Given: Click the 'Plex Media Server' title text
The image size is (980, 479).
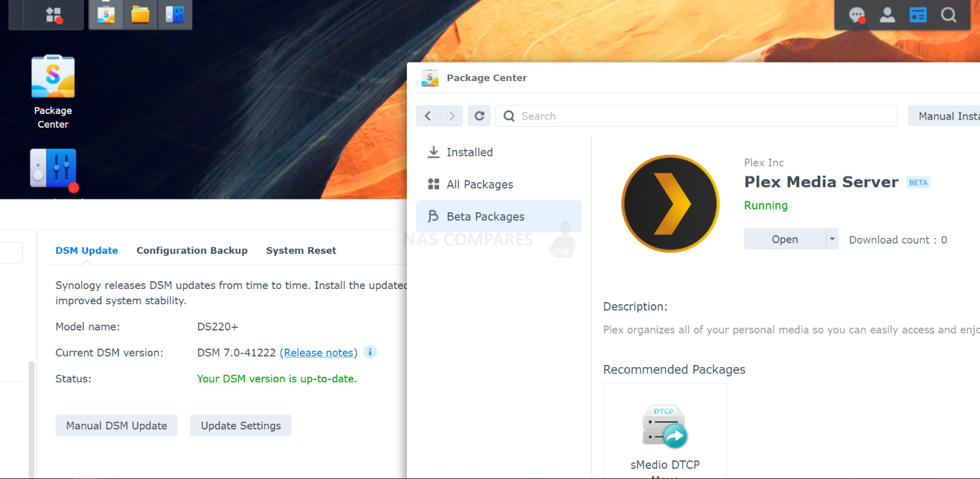Looking at the screenshot, I should point(821,182).
